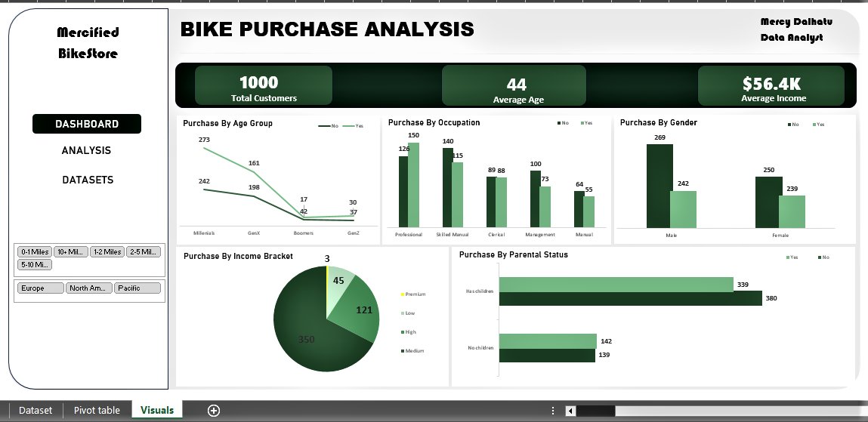The height and width of the screenshot is (422, 868).
Task: Click the Female Yes bar (239)
Action: click(792, 212)
